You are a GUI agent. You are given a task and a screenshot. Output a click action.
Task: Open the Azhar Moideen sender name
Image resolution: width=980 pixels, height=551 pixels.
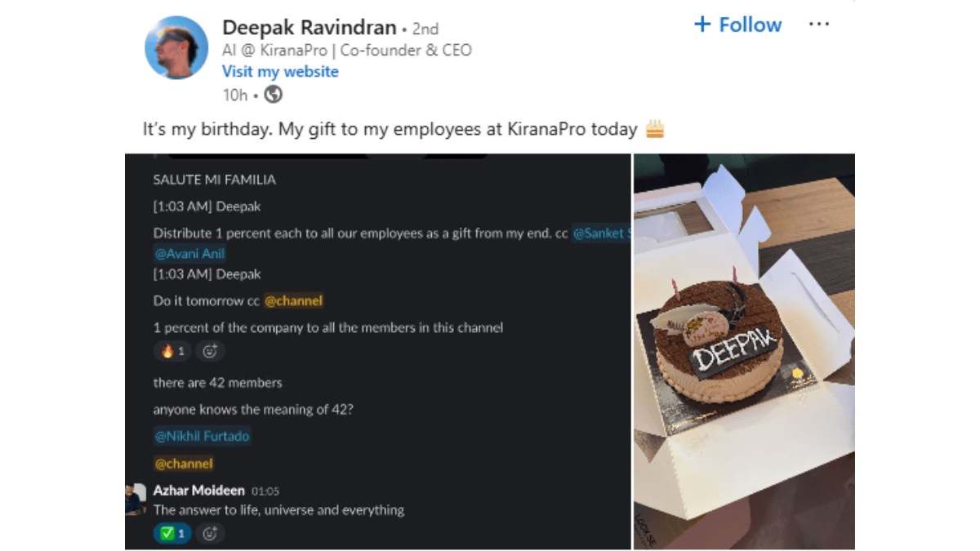[198, 491]
